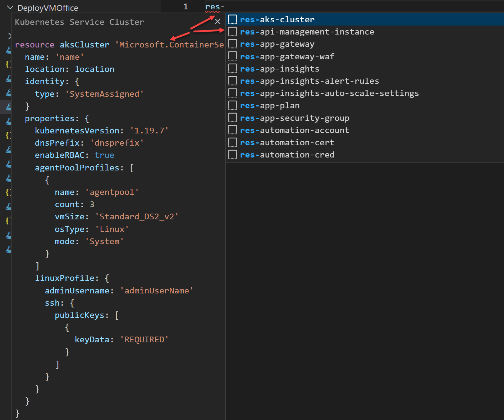Click the enableRBAC 'true' value
This screenshot has width=504, height=420.
(x=105, y=155)
